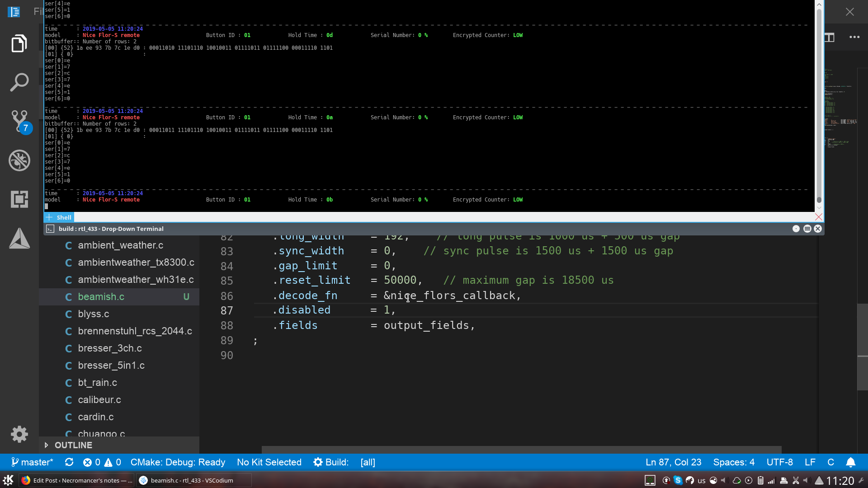868x488 pixels.
Task: Open notifications bell in status bar
Action: click(850, 462)
